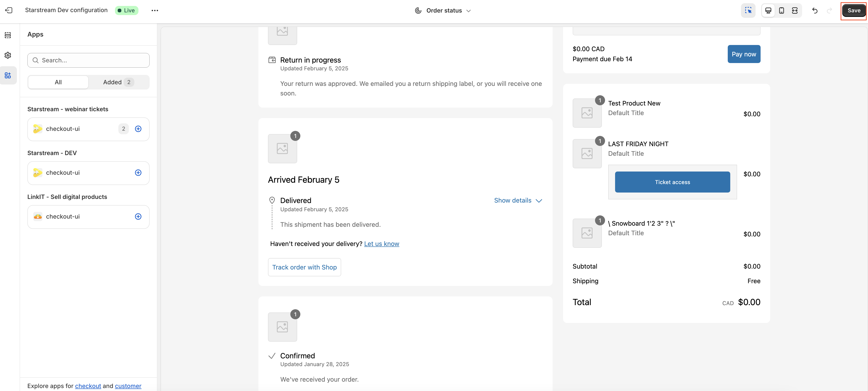Expand Show details for delivered shipment
The image size is (868, 391).
click(x=518, y=200)
